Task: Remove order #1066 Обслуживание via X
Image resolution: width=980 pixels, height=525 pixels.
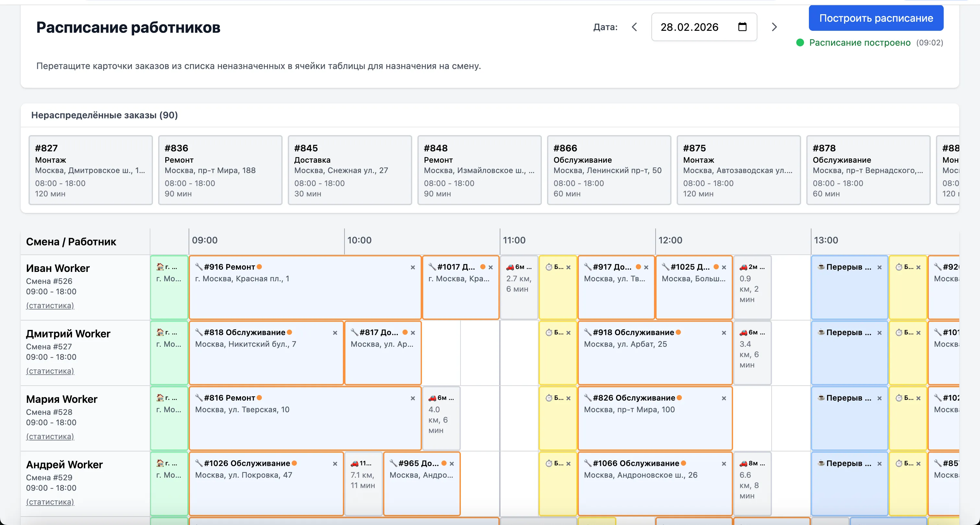Action: (x=724, y=464)
